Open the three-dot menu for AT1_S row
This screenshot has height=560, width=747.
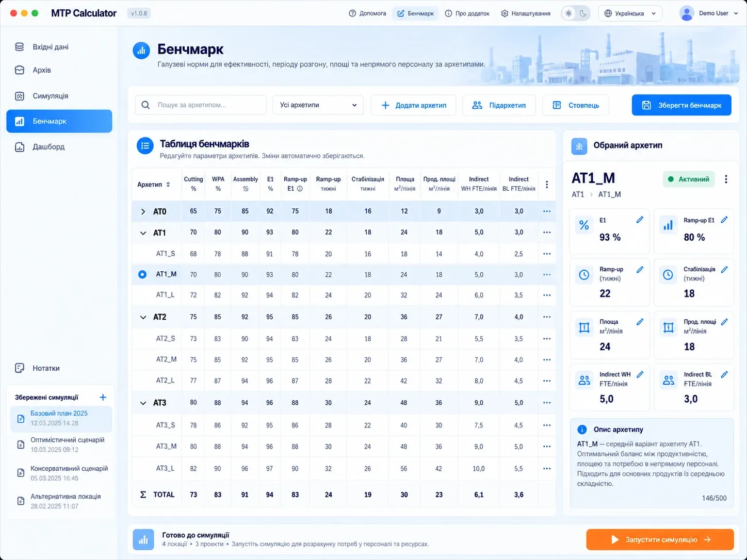[x=547, y=254]
